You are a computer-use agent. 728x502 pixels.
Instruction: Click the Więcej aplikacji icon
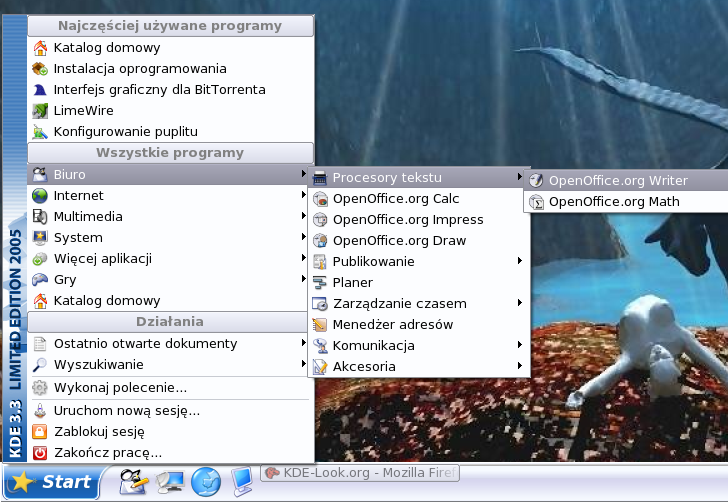tap(40, 259)
